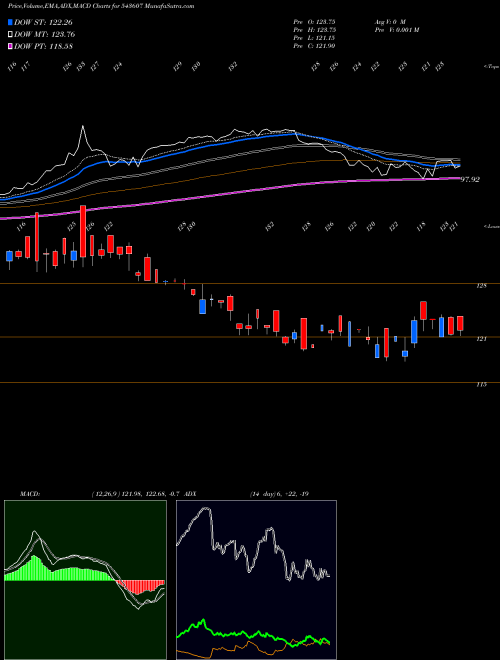The height and width of the screenshot is (660, 500).
Task: Select the DOW ST: 122.26 label
Action: (x=43, y=22)
